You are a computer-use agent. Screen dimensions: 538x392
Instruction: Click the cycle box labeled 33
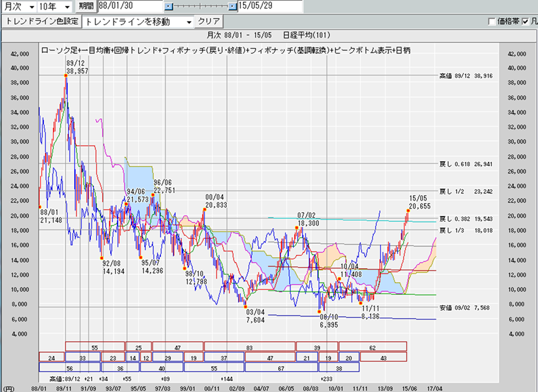point(83,357)
